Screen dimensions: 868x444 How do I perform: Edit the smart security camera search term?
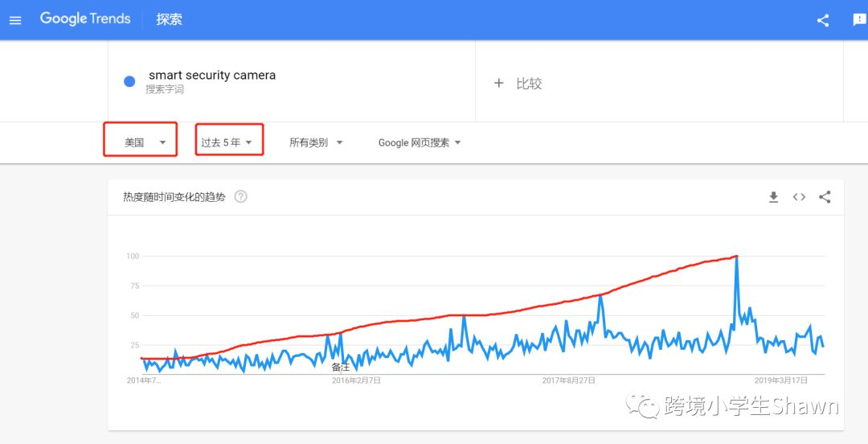coord(212,76)
